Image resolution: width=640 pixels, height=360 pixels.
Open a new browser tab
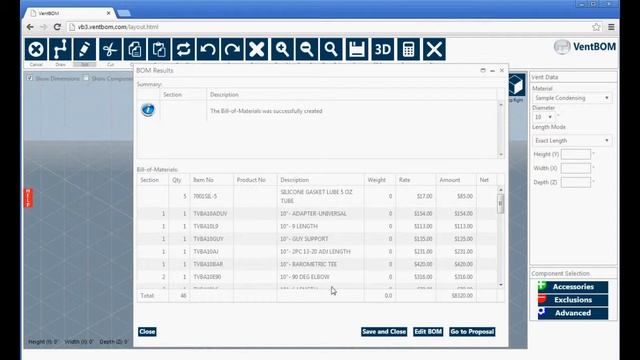(124, 13)
